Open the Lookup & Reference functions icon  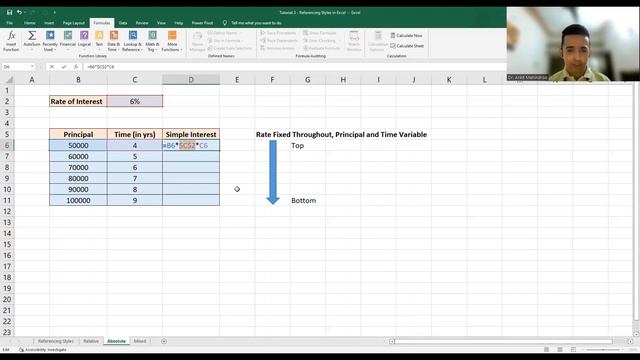click(133, 36)
